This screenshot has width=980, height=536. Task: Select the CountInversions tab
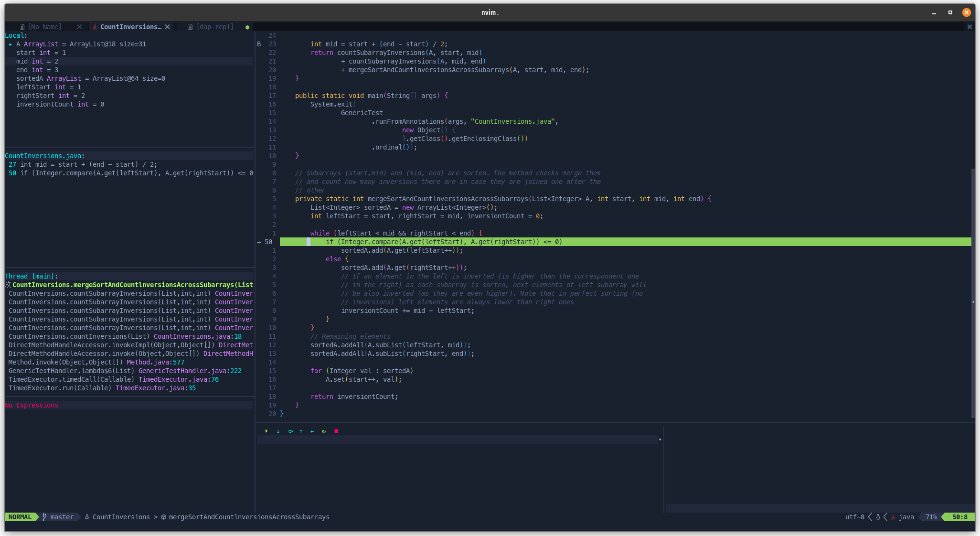(x=130, y=27)
